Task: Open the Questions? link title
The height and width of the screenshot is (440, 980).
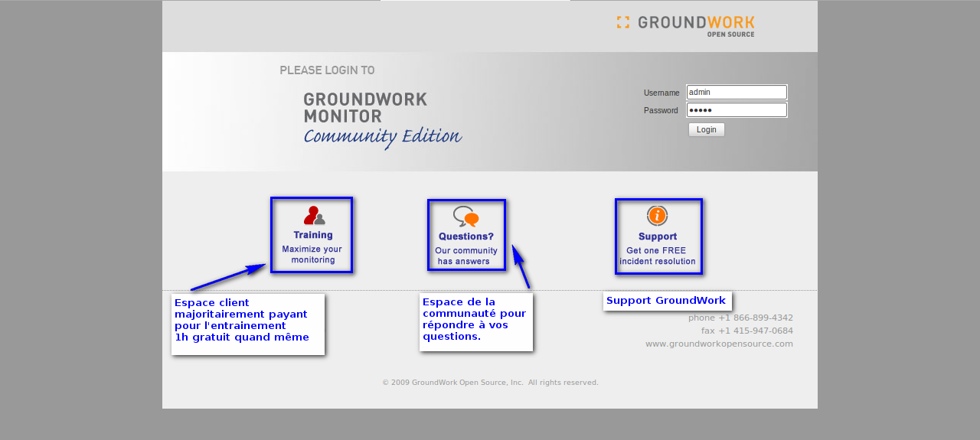Action: (465, 236)
